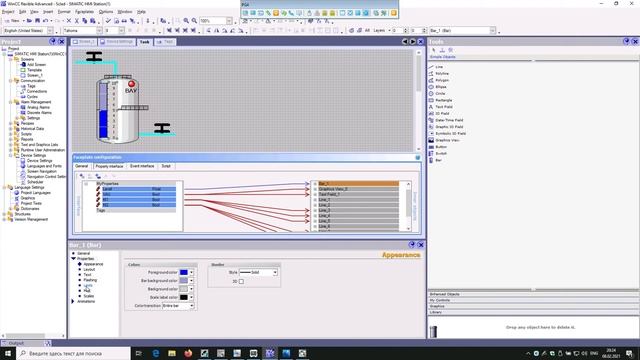Click the Windows Start button

tap(8, 353)
